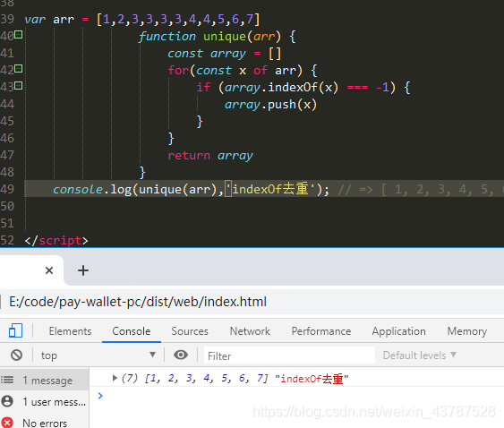Switch to the Performance tab
The height and width of the screenshot is (428, 504).
[321, 331]
